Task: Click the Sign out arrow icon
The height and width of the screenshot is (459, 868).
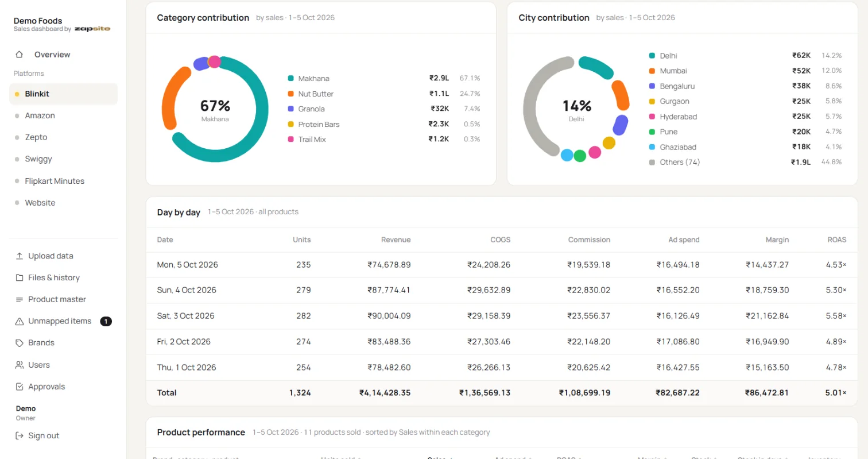Action: [x=20, y=435]
